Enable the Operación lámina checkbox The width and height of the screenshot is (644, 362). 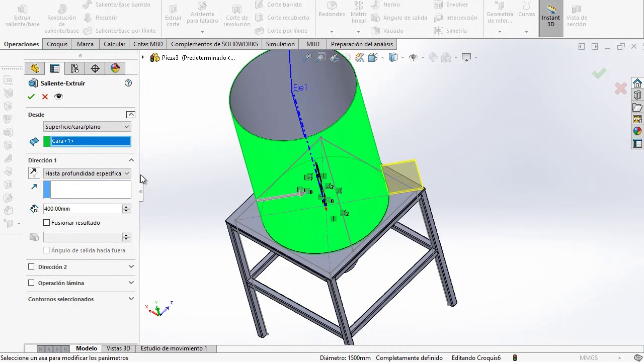(x=31, y=283)
